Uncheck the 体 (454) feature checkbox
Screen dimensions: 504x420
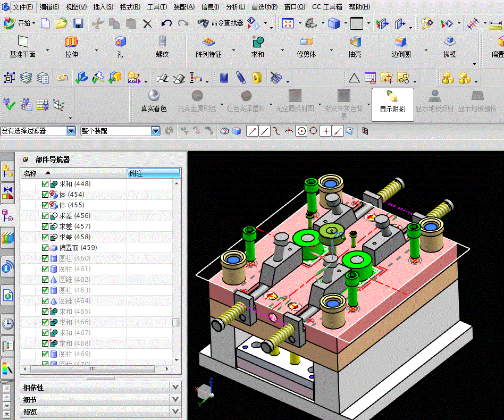pyautogui.click(x=45, y=195)
